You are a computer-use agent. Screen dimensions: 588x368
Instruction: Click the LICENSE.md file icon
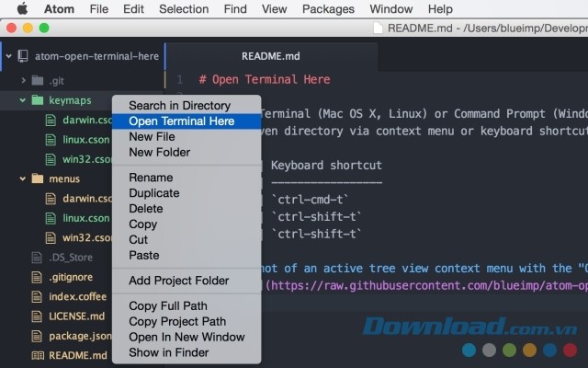(37, 316)
